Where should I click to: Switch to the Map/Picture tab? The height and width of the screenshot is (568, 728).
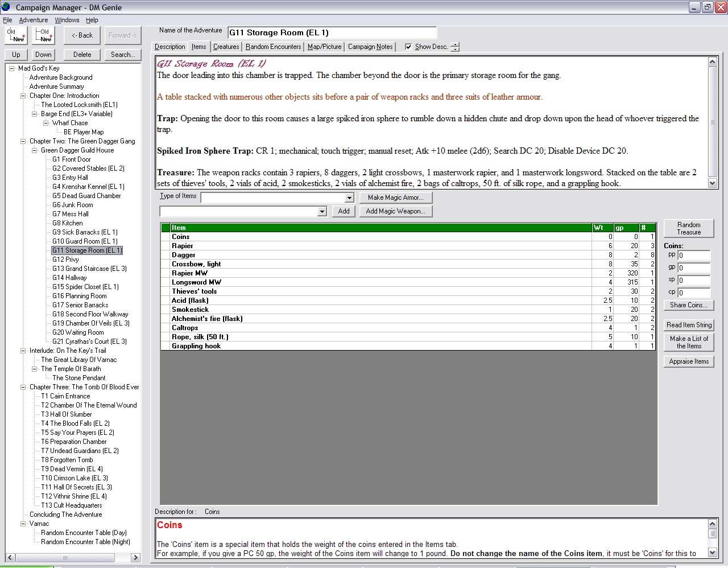324,47
